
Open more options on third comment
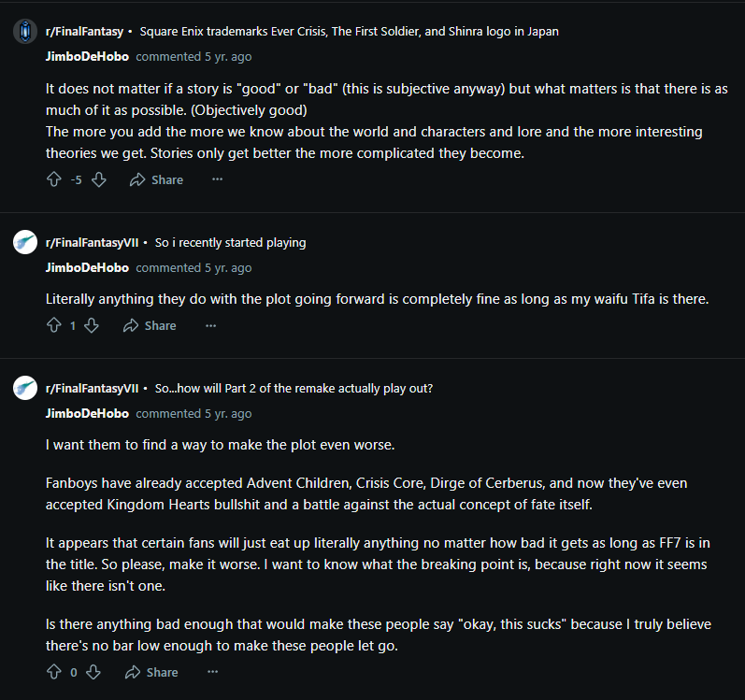pos(212,672)
